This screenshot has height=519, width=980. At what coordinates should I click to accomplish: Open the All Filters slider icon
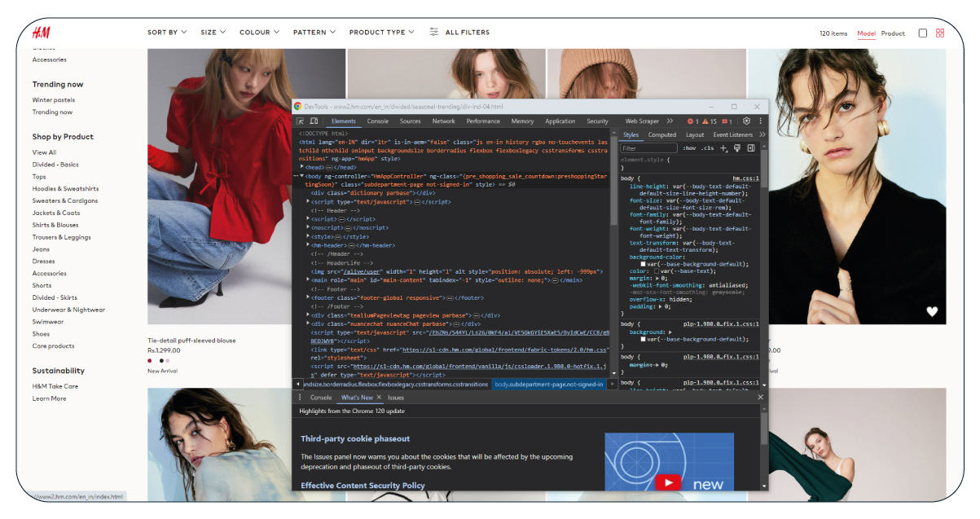(x=434, y=33)
